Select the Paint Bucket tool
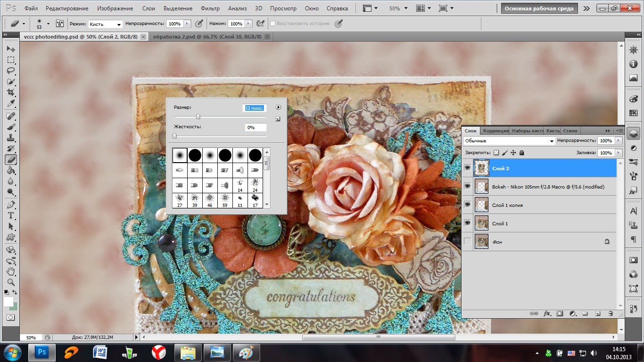 [x=11, y=170]
